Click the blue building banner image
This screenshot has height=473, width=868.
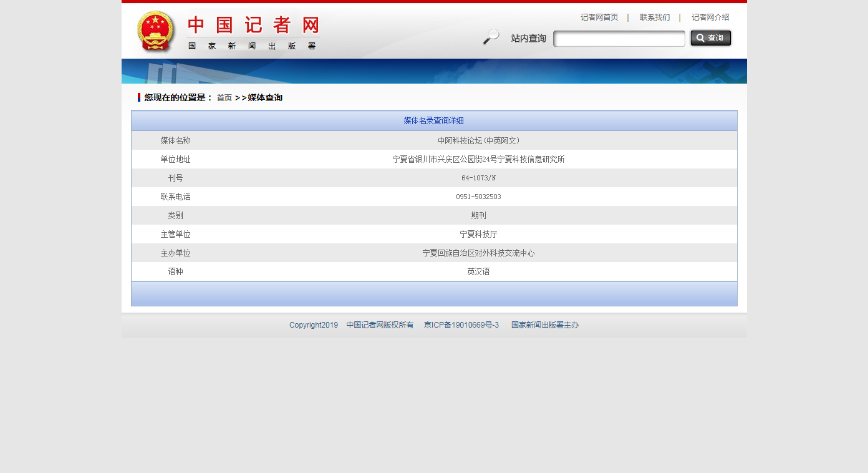click(x=434, y=71)
